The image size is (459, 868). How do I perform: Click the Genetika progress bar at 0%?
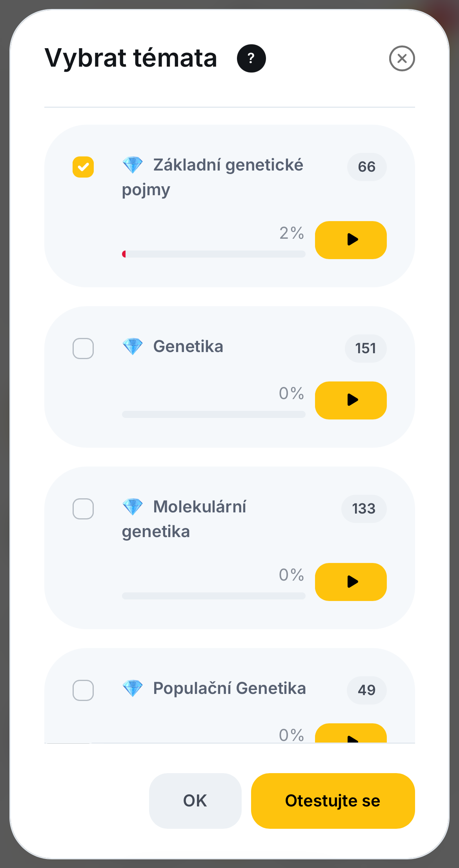[x=213, y=414]
